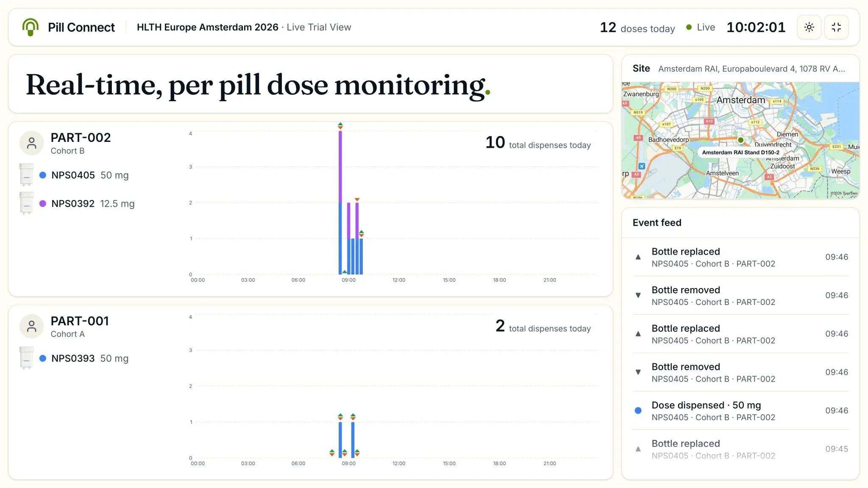This screenshot has height=488, width=868.
Task: Click the blue color dot for NPS0393
Action: [x=43, y=358]
